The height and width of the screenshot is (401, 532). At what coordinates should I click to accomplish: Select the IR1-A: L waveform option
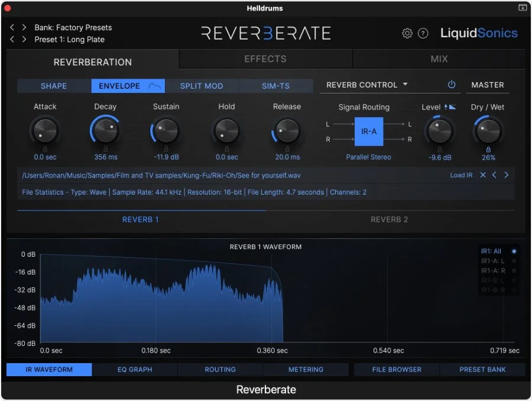coord(498,261)
